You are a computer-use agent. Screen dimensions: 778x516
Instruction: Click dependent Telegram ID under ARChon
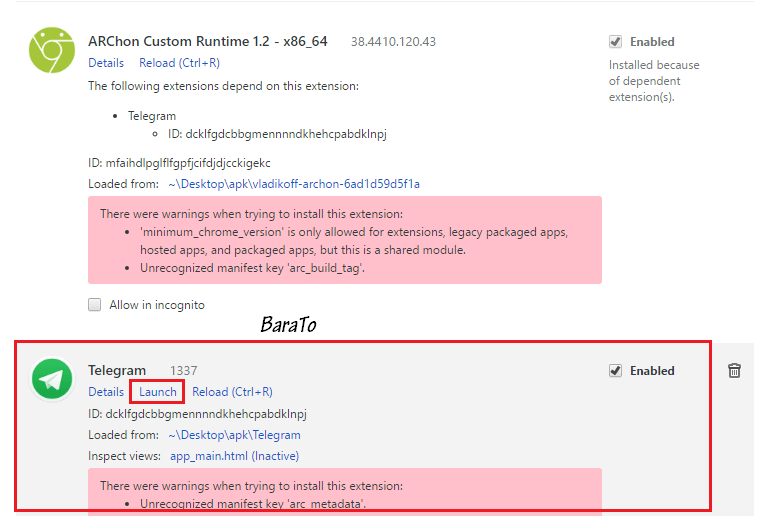point(277,134)
